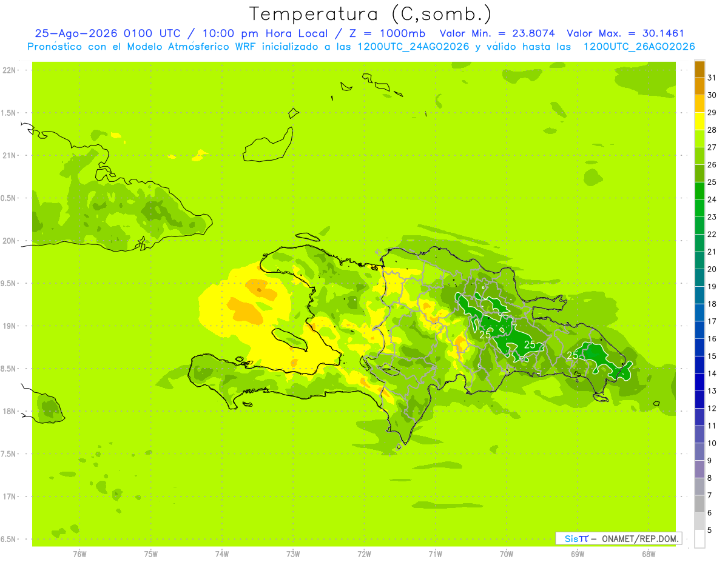Click the '70W' longitude label
728x562 pixels.
[x=506, y=554]
